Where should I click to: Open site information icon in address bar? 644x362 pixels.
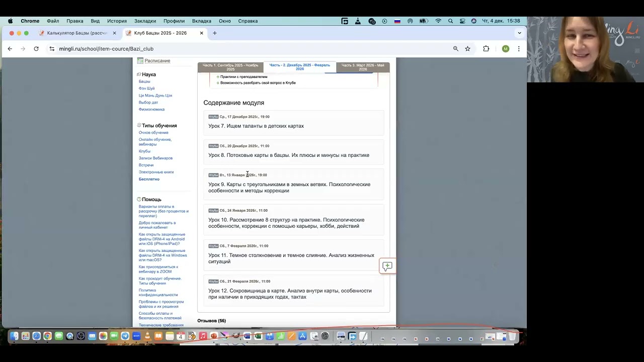pyautogui.click(x=52, y=49)
